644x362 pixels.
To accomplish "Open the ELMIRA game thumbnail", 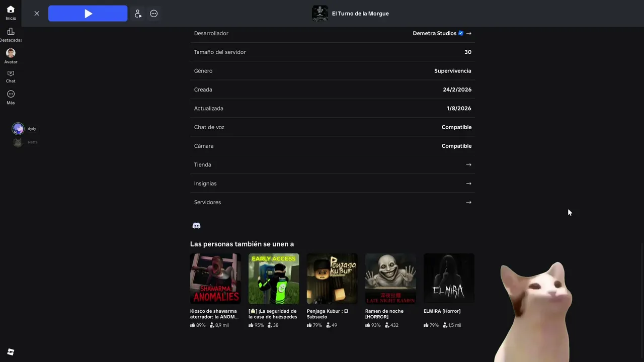I will point(449,279).
